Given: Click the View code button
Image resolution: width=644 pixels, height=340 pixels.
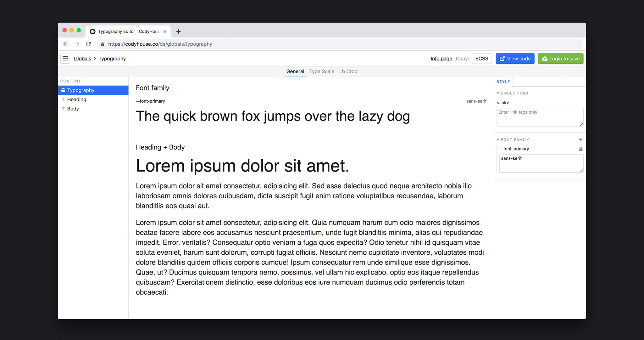Looking at the screenshot, I should tap(515, 59).
